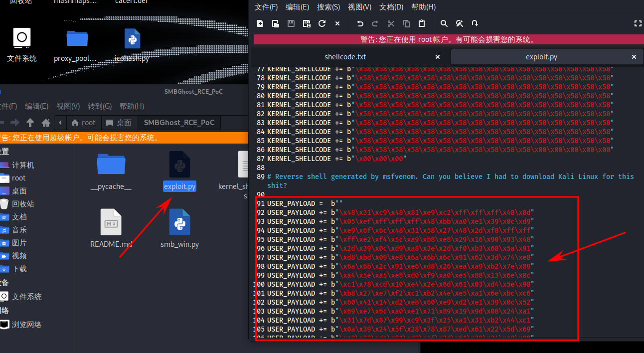Go up to parent folder in file manager
This screenshot has height=353, width=644.
coord(30,122)
